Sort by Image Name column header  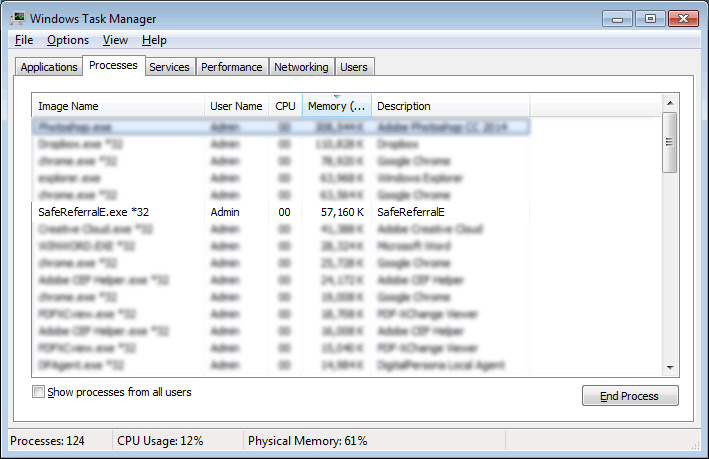(117, 106)
